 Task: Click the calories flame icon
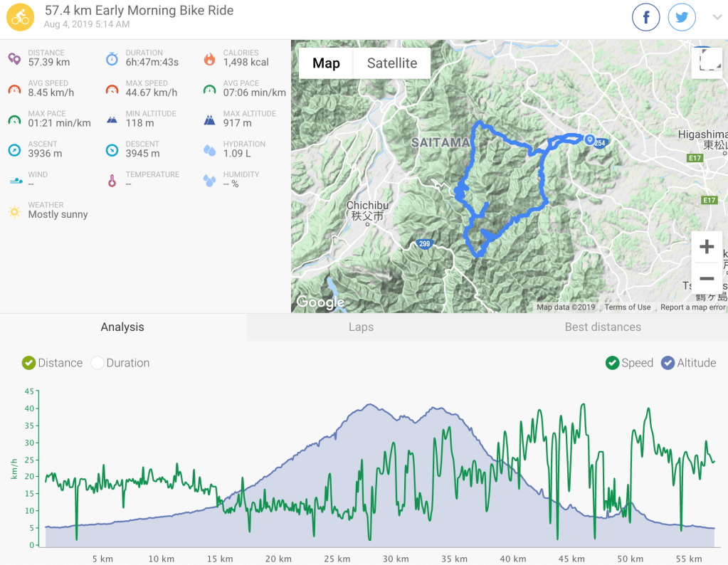tap(209, 58)
